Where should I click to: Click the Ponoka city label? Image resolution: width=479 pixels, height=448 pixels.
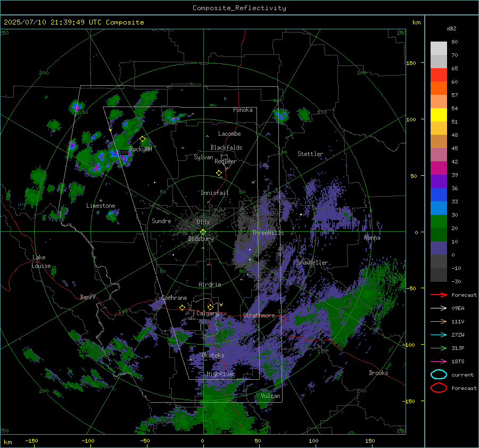coord(243,110)
